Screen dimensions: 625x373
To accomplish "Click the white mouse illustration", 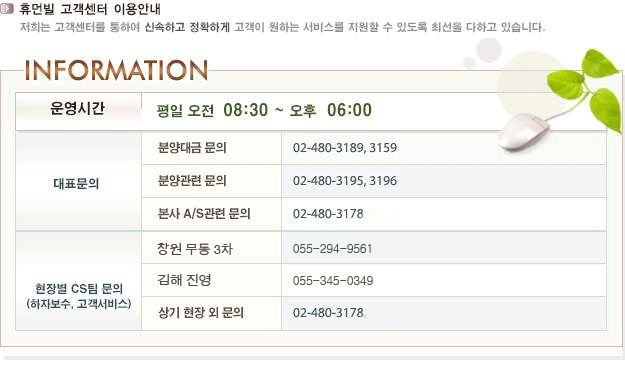I will tap(523, 132).
